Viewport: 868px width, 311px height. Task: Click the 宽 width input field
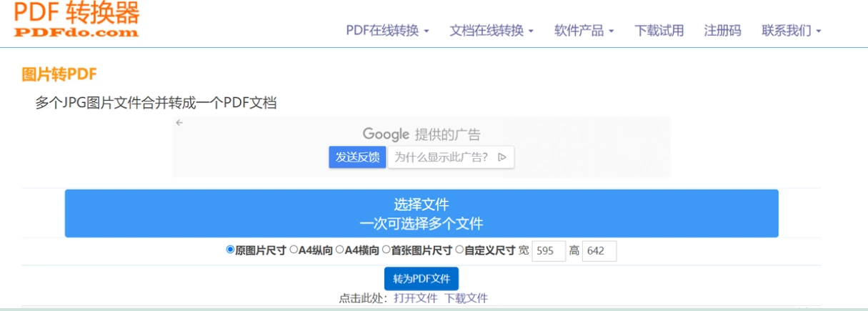[549, 251]
